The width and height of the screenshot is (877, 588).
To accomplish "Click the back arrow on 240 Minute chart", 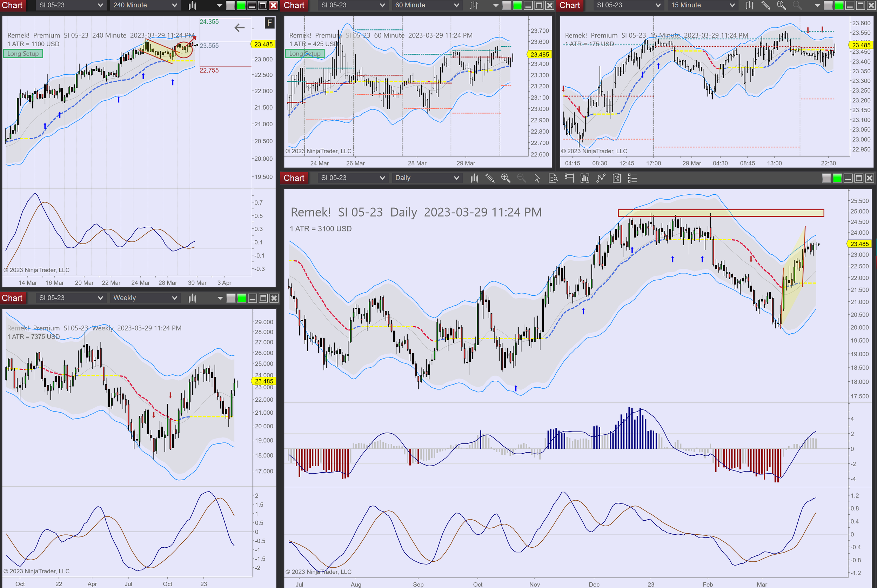I will click(x=239, y=27).
